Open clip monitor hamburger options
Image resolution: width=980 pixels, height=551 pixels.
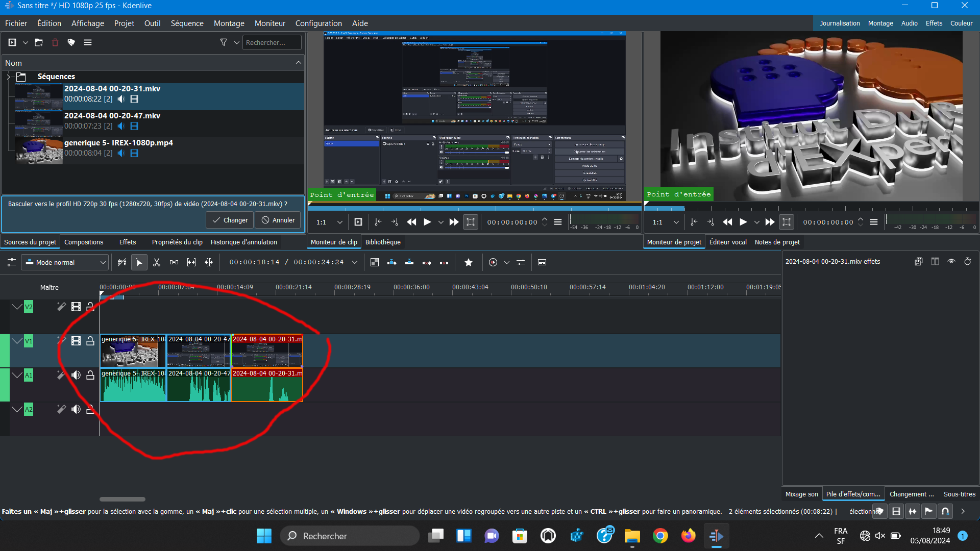coord(558,222)
